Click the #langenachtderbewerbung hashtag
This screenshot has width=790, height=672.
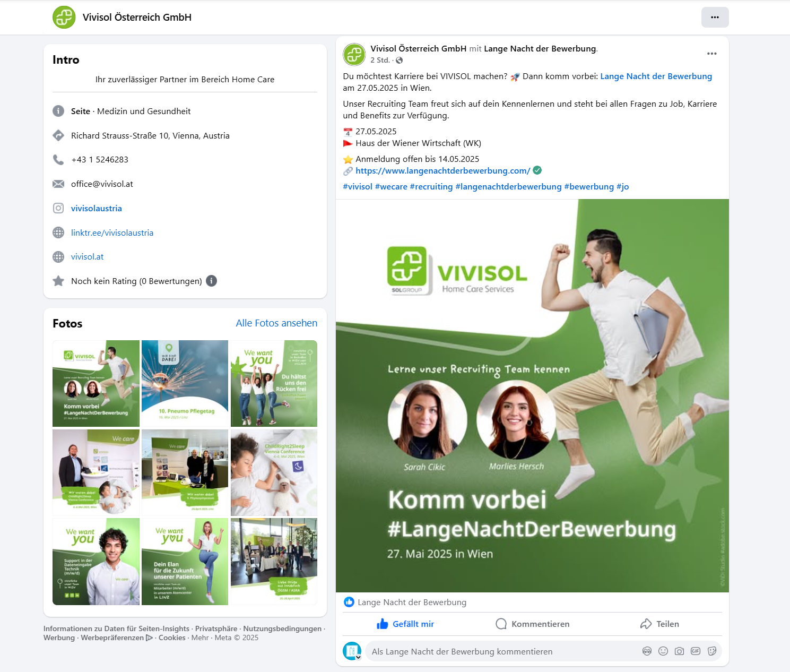pyautogui.click(x=508, y=186)
